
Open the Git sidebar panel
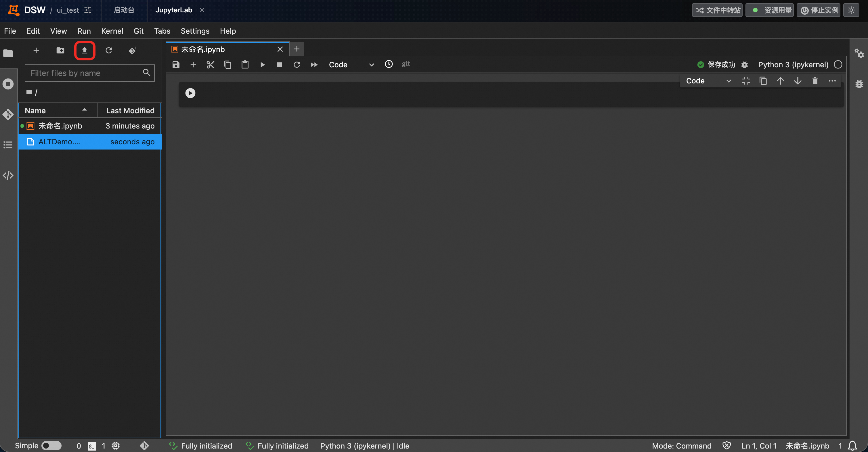pos(8,114)
